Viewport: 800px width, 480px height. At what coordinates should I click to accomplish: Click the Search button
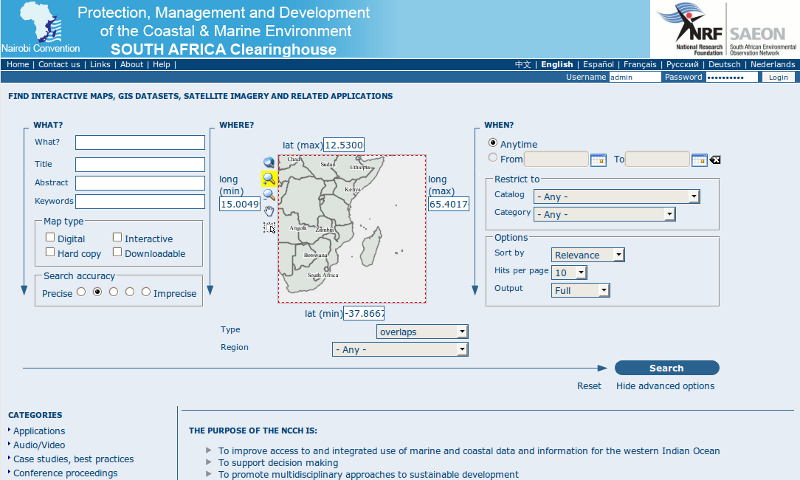667,368
